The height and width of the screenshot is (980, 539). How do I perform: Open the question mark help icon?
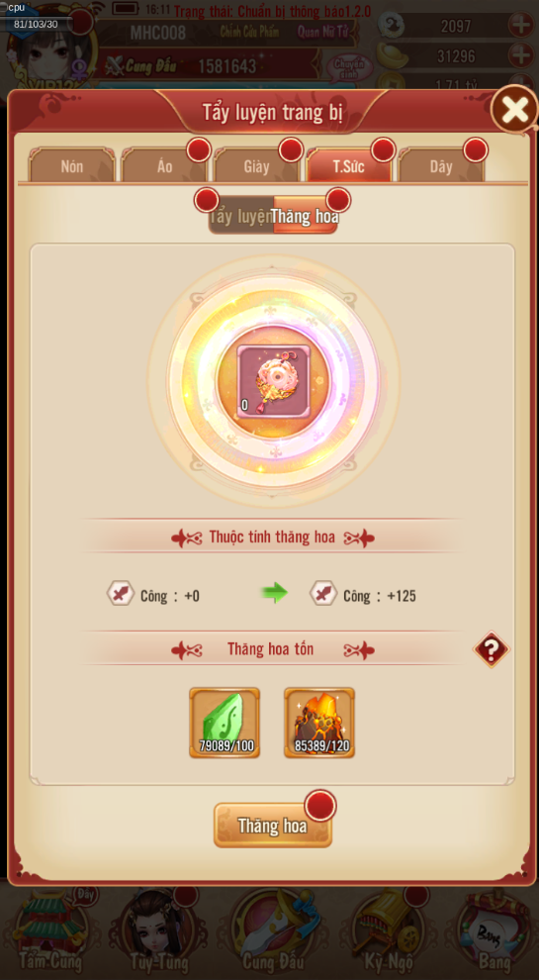(x=491, y=650)
